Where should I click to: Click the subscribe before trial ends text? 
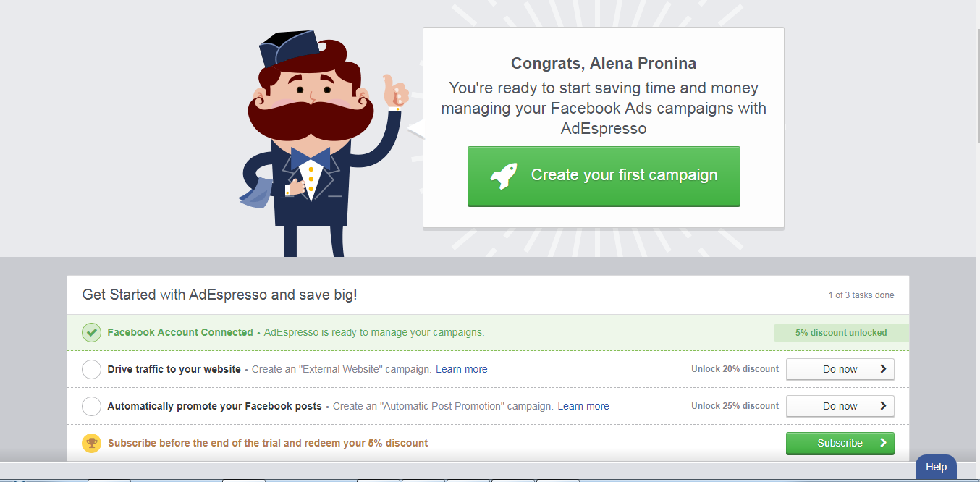pos(268,443)
